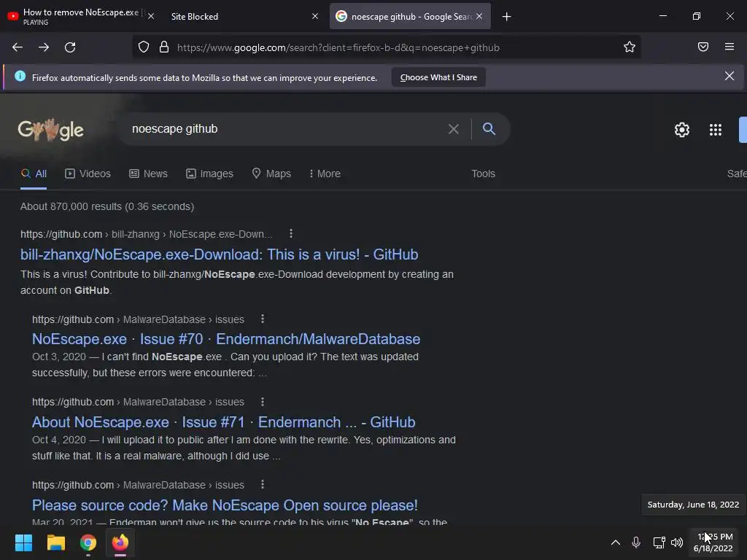Open the Save to Pocket icon
747x560 pixels.
point(703,47)
